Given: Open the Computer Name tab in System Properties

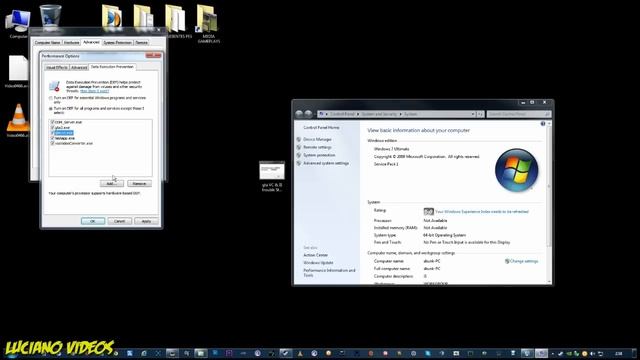Looking at the screenshot, I should 47,42.
